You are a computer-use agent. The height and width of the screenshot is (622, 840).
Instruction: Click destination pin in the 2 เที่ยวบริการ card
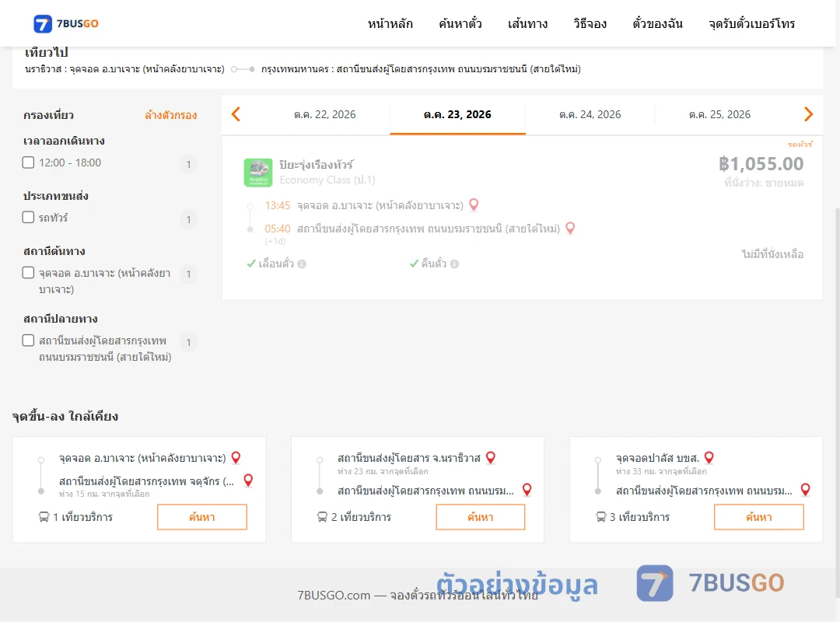(x=527, y=490)
